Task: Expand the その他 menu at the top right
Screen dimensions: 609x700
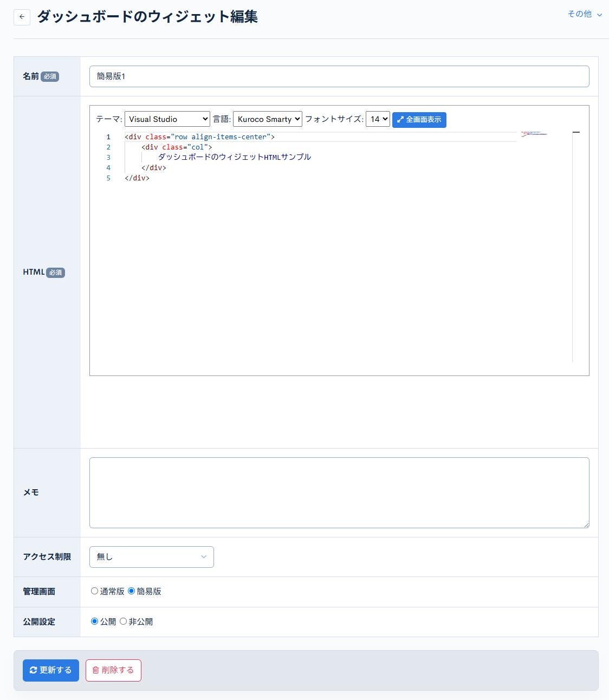Action: pos(584,15)
